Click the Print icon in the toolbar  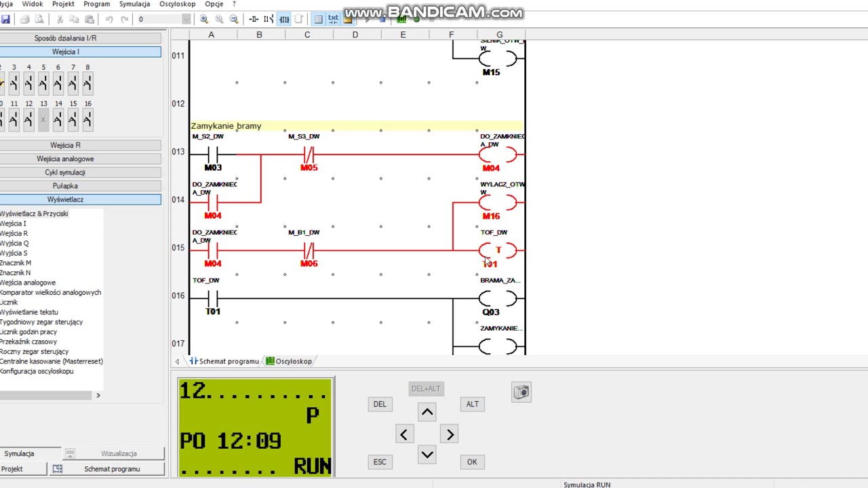click(25, 19)
